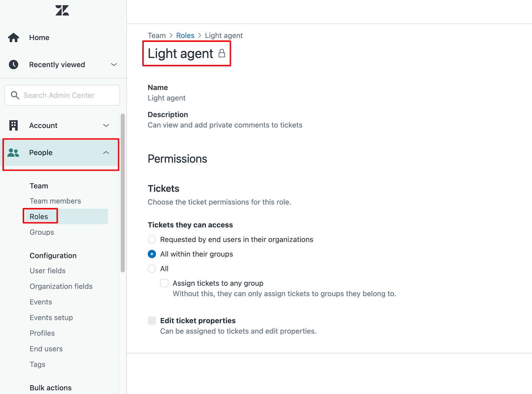Viewport: 532px width, 394px height.
Task: Click the lock icon beside Light agent
Action: click(x=222, y=54)
